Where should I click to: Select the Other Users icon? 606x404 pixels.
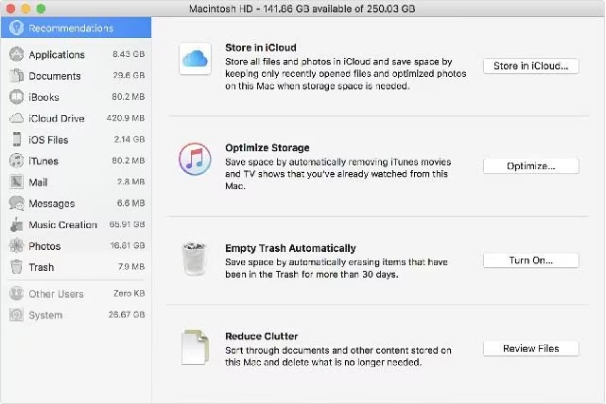coord(17,293)
